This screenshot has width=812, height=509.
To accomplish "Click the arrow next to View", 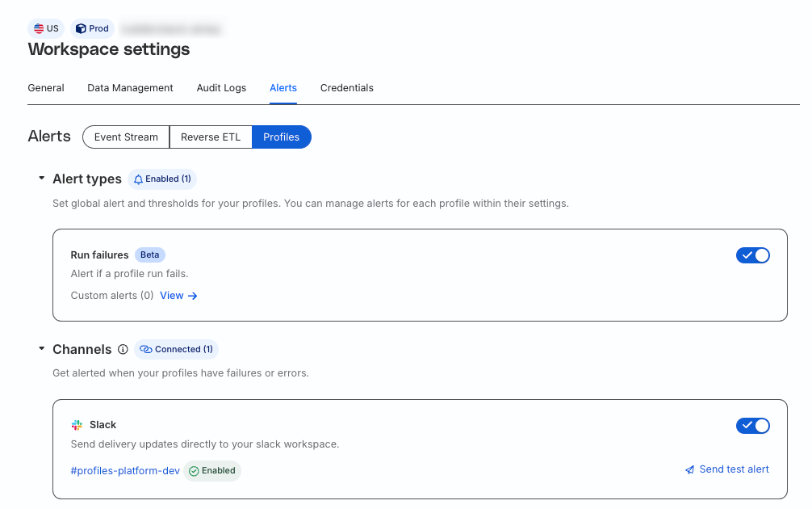I will (x=193, y=296).
